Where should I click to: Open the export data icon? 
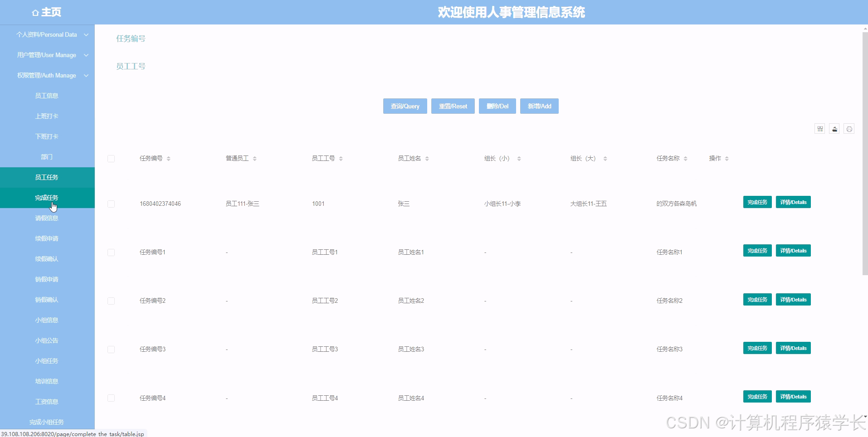[x=835, y=128]
